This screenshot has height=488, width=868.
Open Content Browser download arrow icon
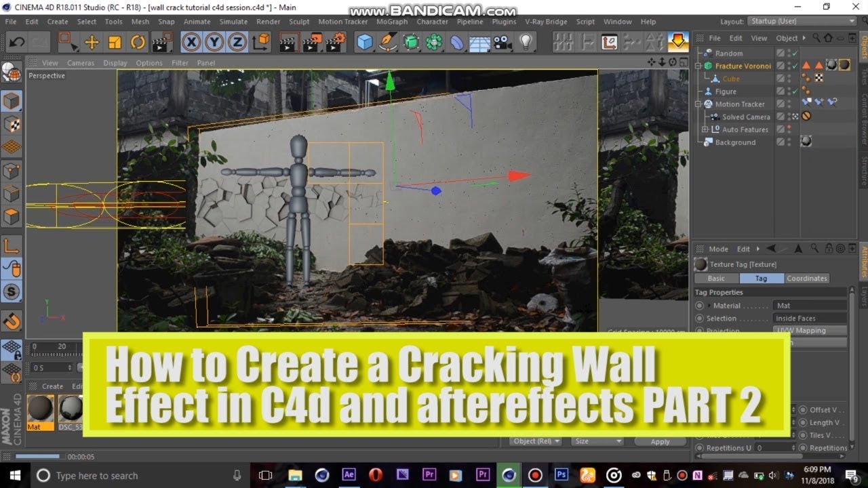pos(678,42)
